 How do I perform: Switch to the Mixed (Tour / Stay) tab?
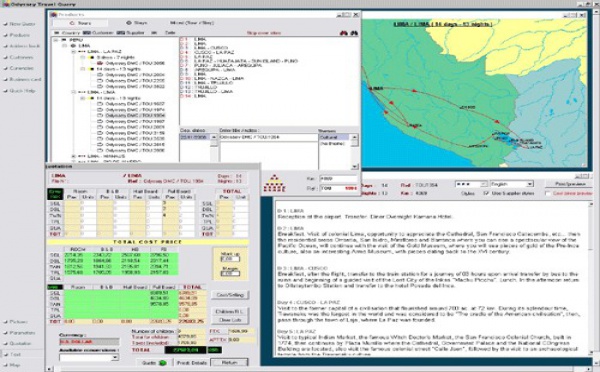pos(192,23)
